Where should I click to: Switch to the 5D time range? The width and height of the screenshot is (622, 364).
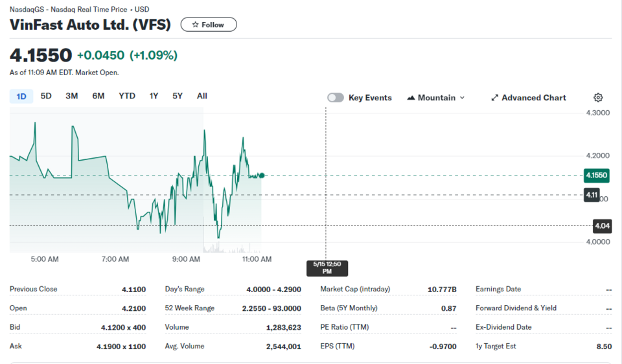46,96
